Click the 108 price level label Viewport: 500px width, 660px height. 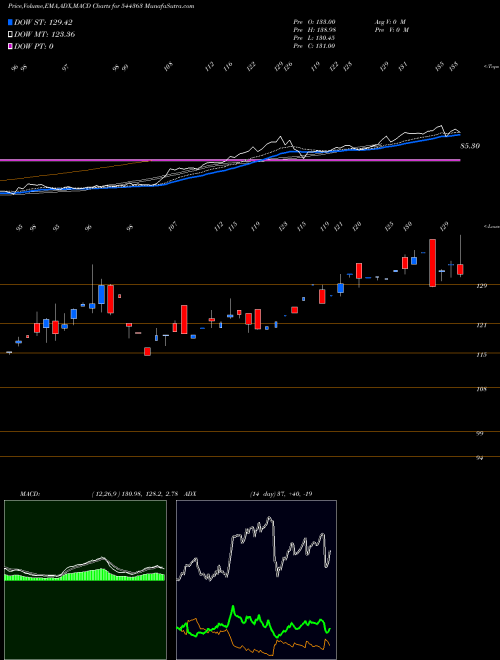[481, 389]
